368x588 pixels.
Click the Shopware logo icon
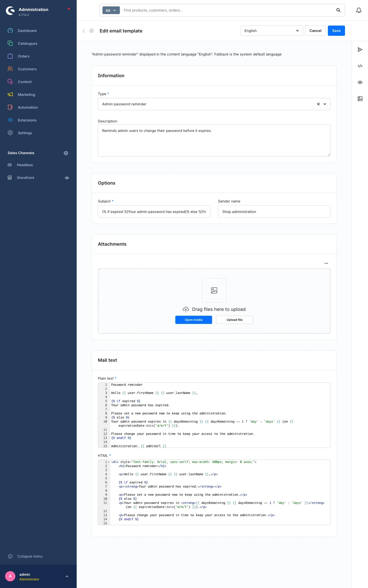click(x=10, y=11)
